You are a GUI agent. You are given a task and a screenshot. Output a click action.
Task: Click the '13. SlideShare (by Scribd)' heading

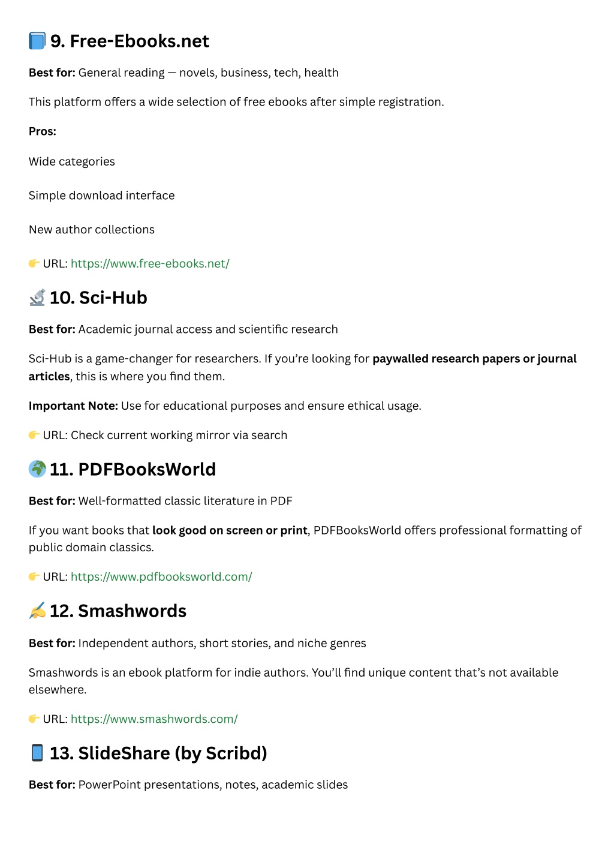click(x=158, y=753)
